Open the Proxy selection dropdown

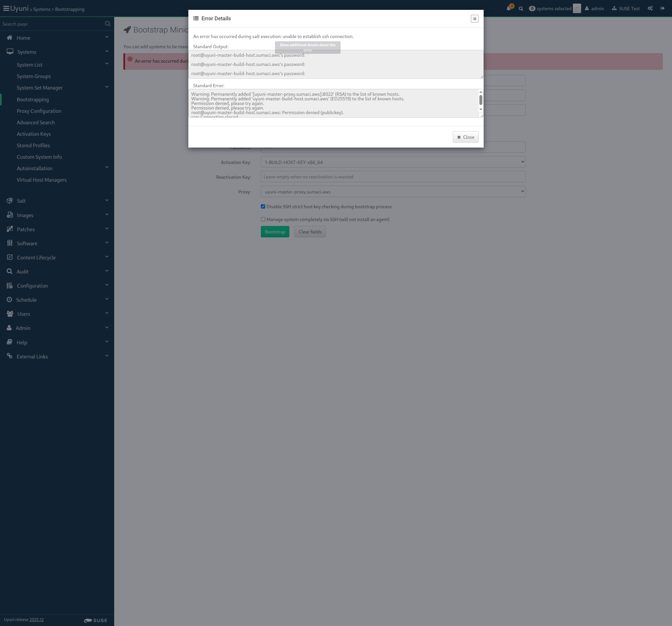pos(393,192)
